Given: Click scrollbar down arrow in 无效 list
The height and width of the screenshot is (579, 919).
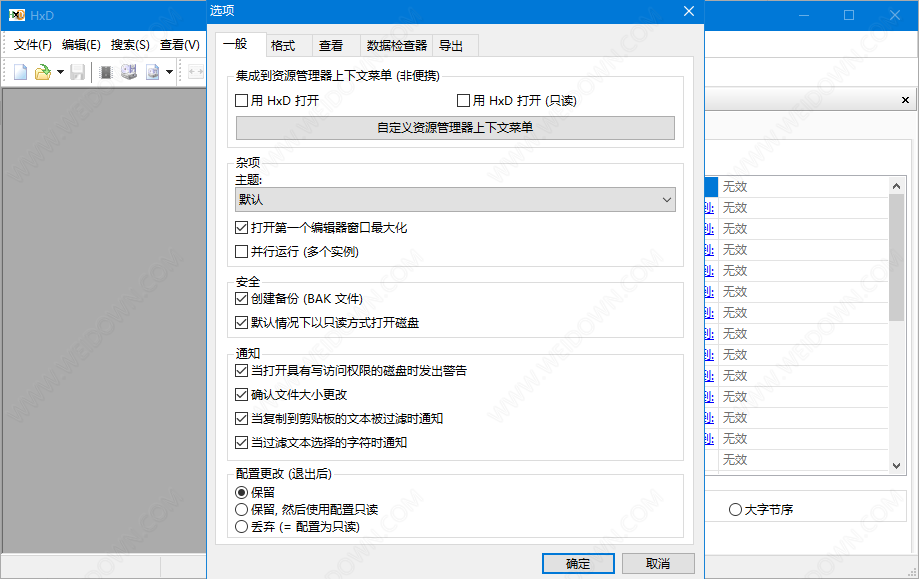Looking at the screenshot, I should [896, 465].
